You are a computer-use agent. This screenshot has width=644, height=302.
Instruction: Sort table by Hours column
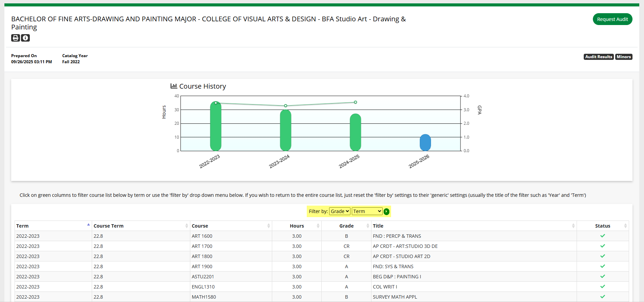[297, 226]
